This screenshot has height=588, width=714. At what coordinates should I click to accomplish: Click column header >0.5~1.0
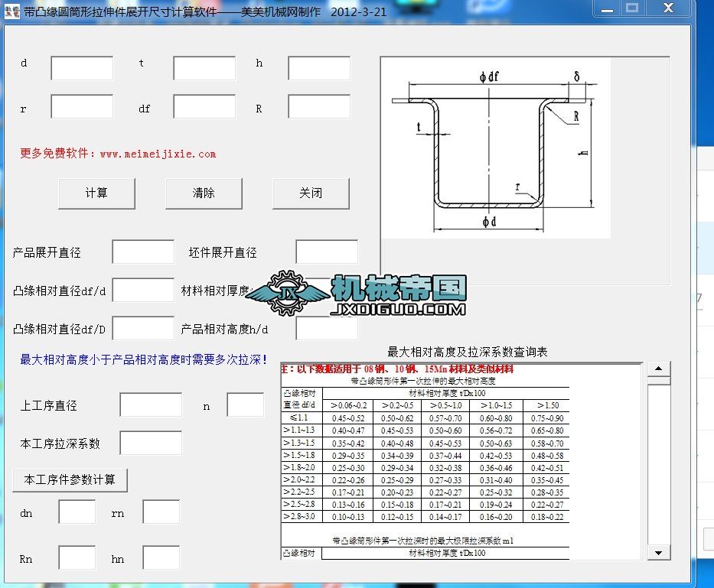pos(446,405)
